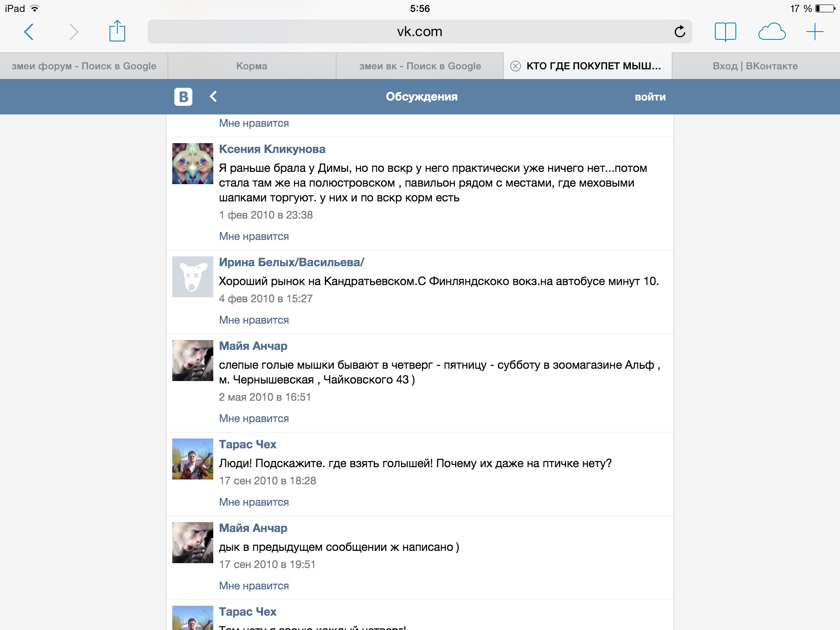The image size is (840, 630).
Task: Switch to змеи форум Google tab
Action: point(84,66)
